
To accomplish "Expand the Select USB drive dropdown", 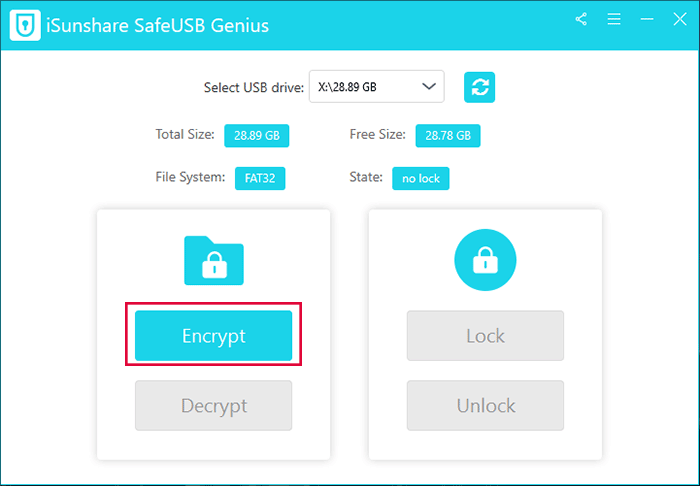I will (431, 87).
